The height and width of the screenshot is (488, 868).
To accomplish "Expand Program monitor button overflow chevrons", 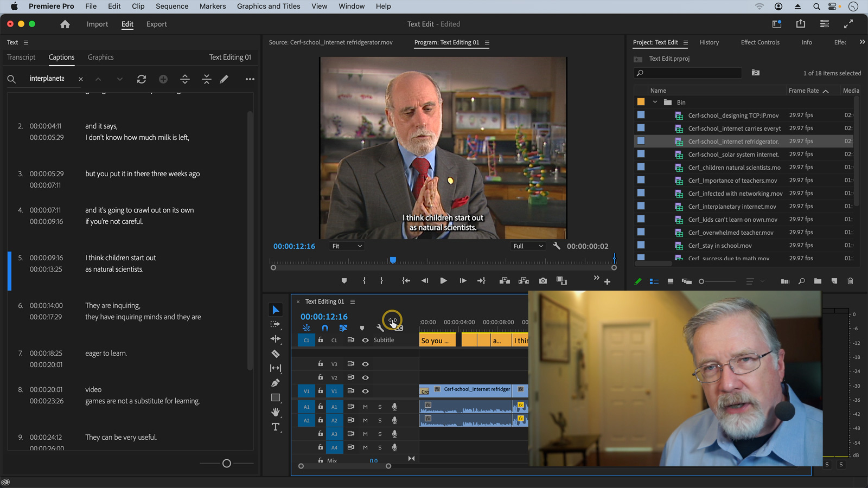I will pyautogui.click(x=597, y=278).
